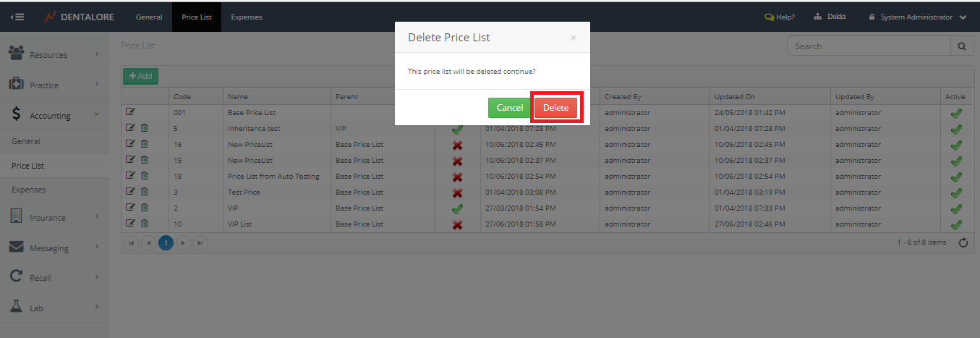Image resolution: width=980 pixels, height=338 pixels.
Task: Close the Delete Price List dialog
Action: click(x=573, y=38)
